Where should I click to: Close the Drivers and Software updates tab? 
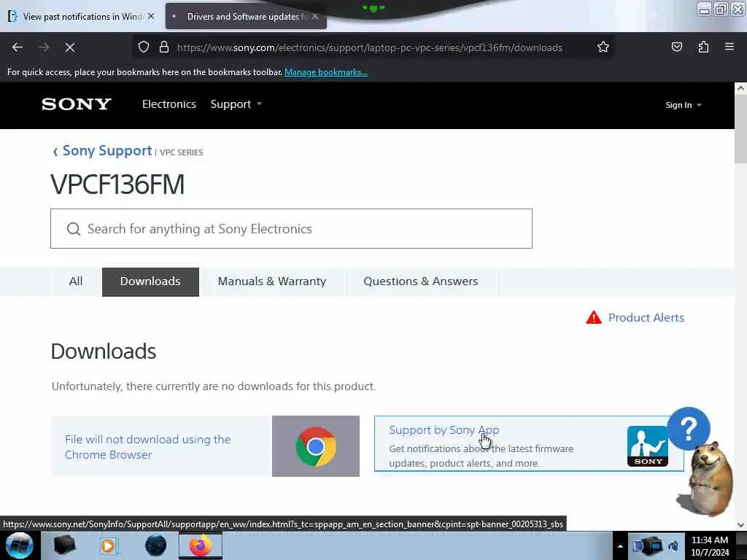pos(315,16)
